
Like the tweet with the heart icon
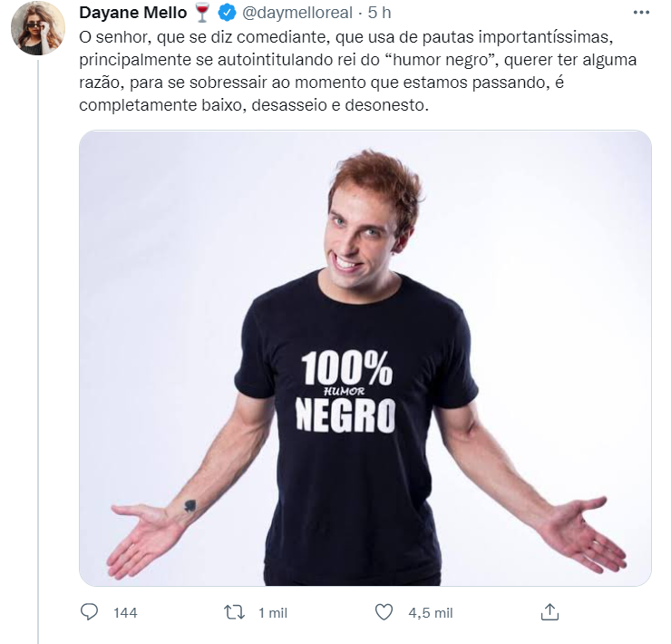point(384,612)
